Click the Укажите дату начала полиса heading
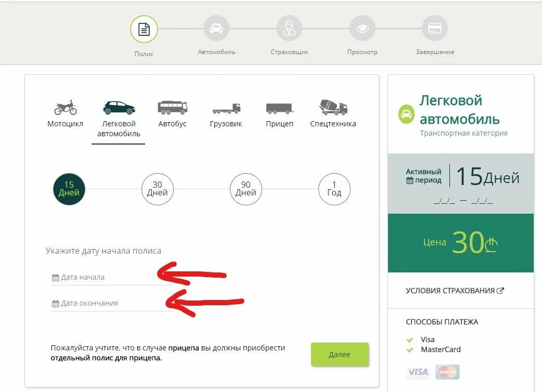Image resolution: width=542 pixels, height=392 pixels. pos(104,251)
